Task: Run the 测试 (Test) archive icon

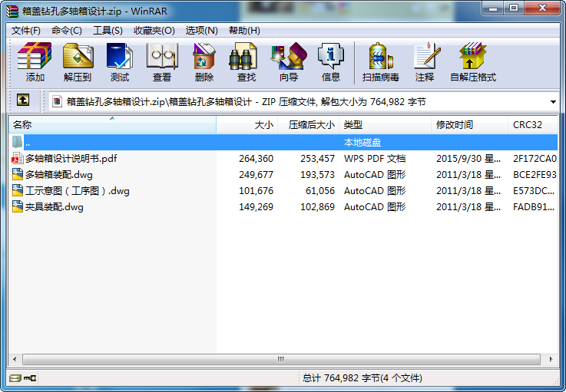Action: pos(120,56)
